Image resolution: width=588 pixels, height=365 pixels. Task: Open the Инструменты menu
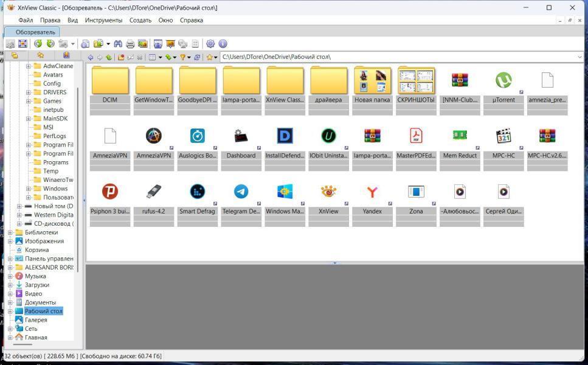103,20
